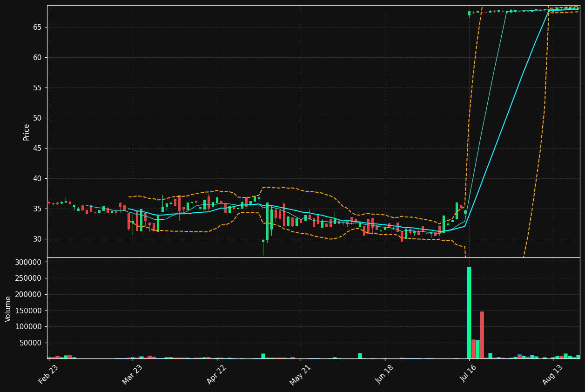Click the 150000 volume tick label
Image resolution: width=585 pixels, height=392 pixels.
click(29, 311)
